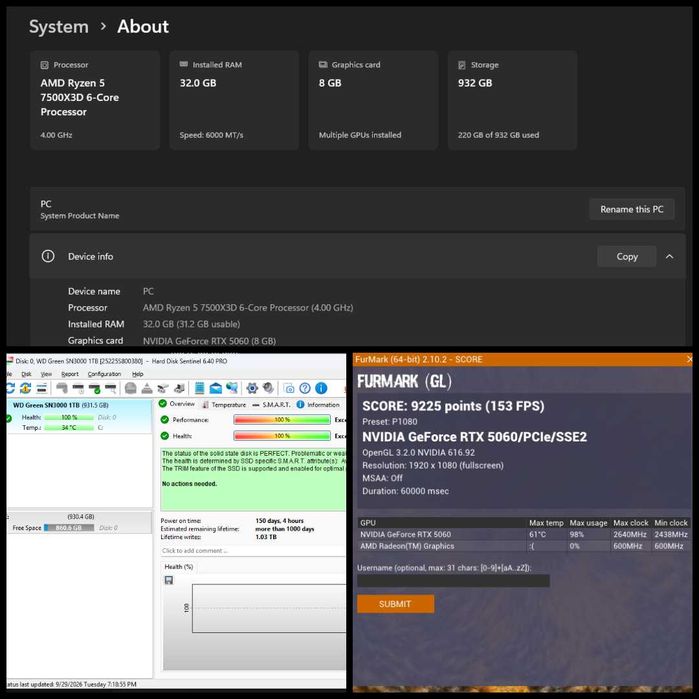Click the Free Space usage bar
699x699 pixels.
[x=69, y=528]
